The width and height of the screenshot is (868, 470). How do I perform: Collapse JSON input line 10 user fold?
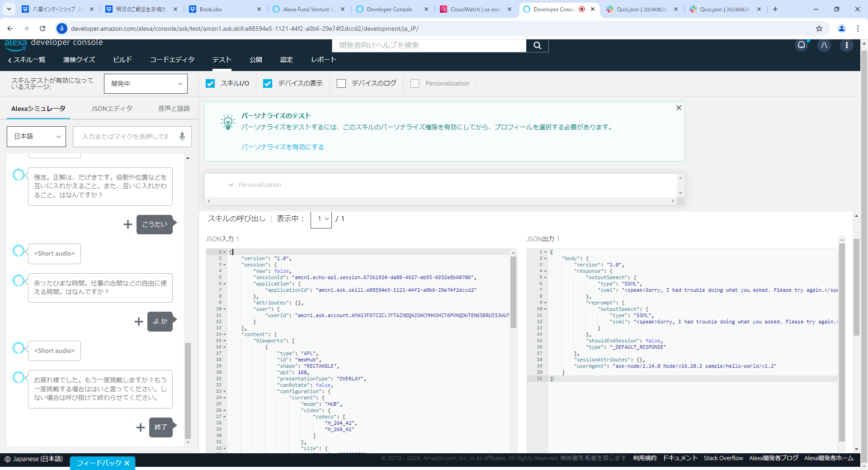(x=225, y=309)
